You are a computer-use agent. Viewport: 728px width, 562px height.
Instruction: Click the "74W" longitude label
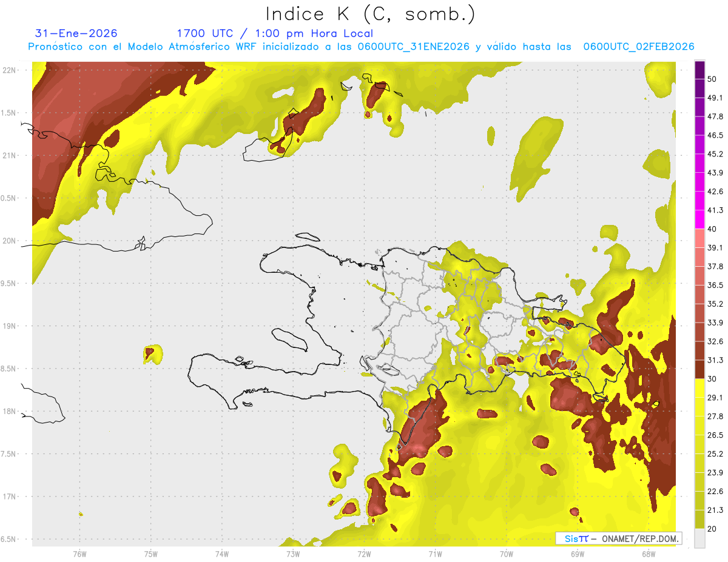[222, 554]
